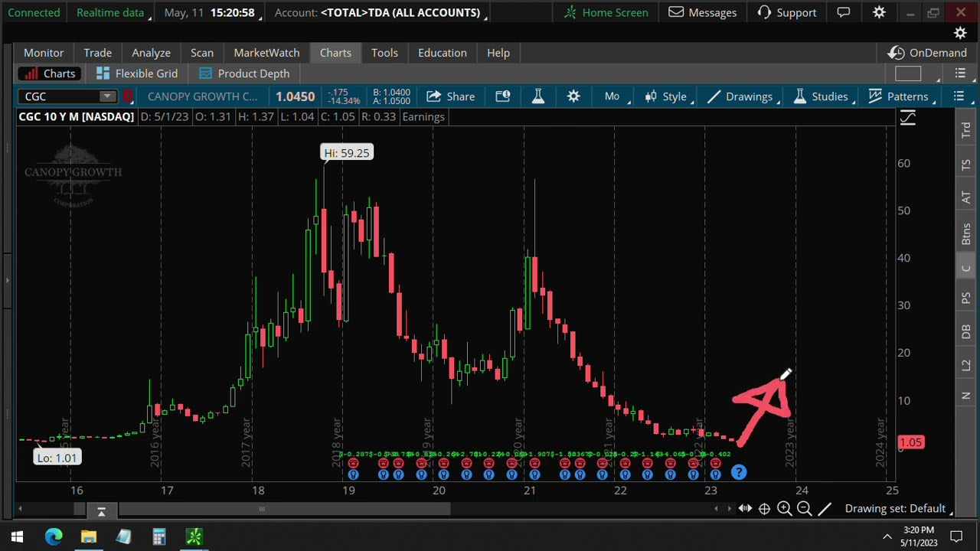Expand the Drawings menu
The image size is (980, 551).
[743, 96]
